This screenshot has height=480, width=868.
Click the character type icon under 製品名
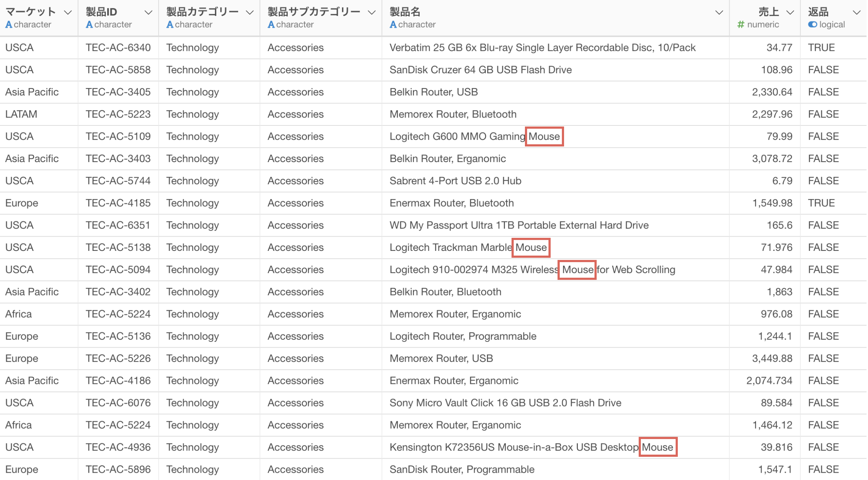point(393,25)
